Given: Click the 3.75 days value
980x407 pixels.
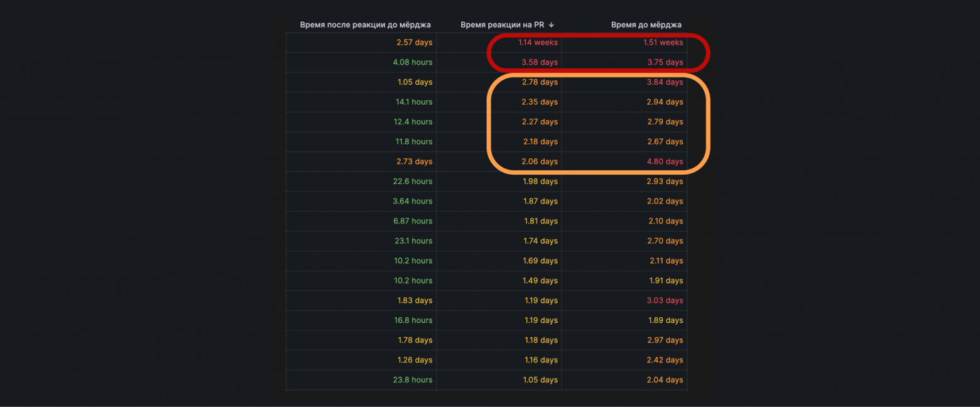Looking at the screenshot, I should pos(665,62).
